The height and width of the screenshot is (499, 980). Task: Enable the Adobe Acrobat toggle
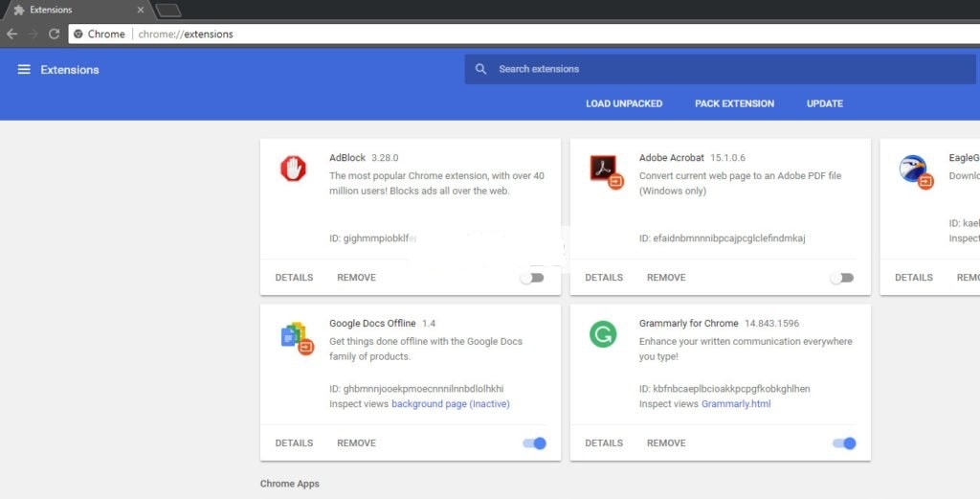point(841,278)
